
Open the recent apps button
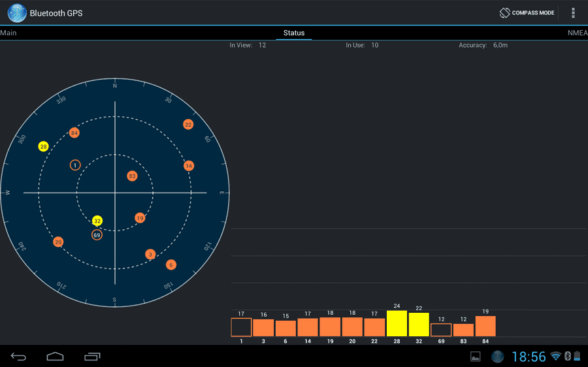[92, 357]
